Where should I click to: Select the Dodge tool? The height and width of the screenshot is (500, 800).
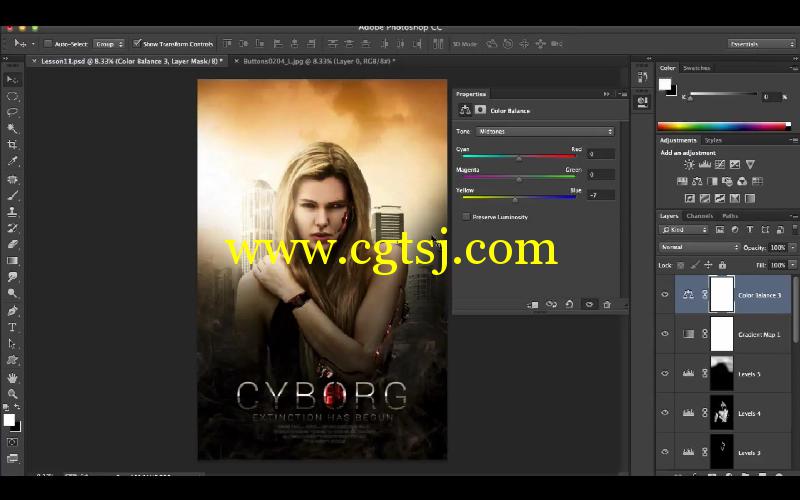[x=12, y=293]
